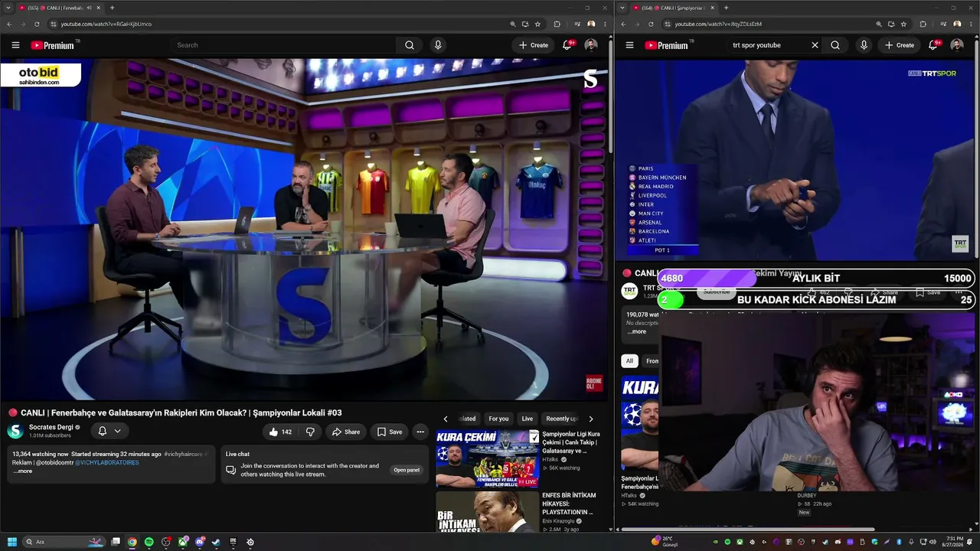Click Create in the left YouTube window
Image resolution: width=980 pixels, height=551 pixels.
(x=534, y=45)
